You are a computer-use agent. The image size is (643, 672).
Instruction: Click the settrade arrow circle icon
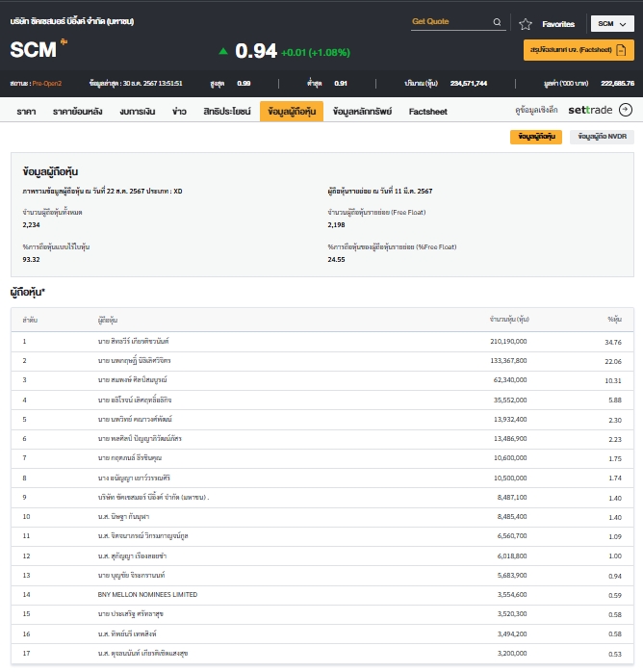coord(626,110)
